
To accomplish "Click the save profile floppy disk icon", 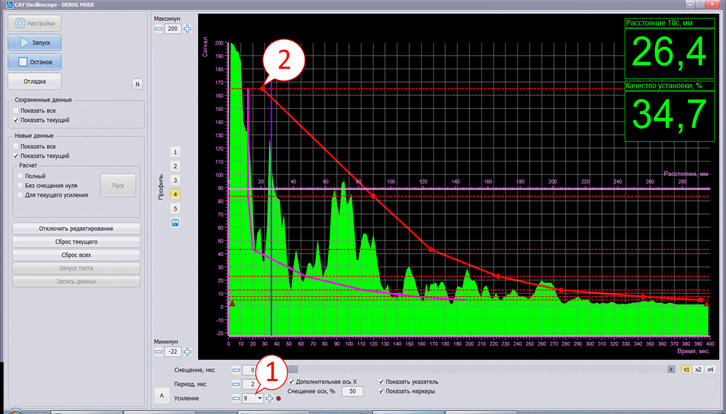I will coord(176,222).
